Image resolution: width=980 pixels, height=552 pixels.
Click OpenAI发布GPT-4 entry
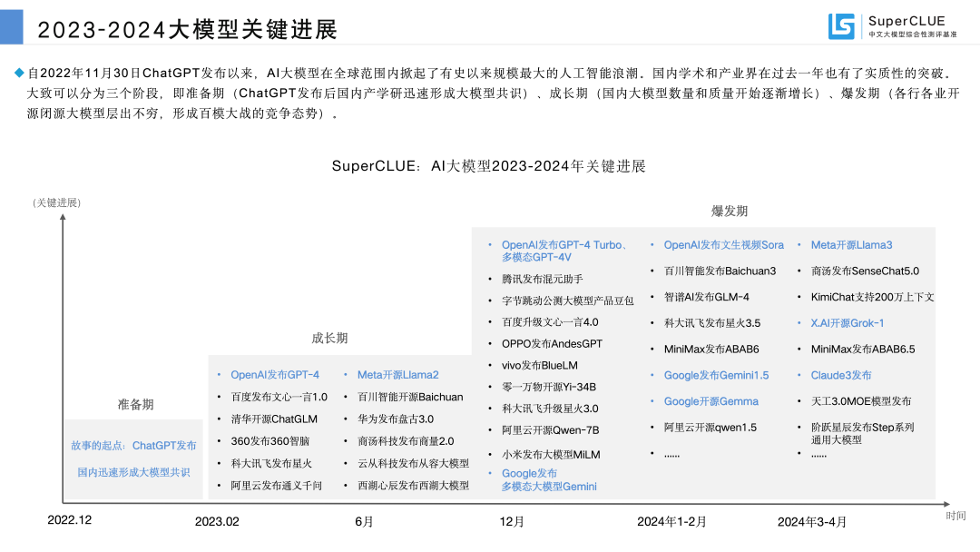coord(275,375)
